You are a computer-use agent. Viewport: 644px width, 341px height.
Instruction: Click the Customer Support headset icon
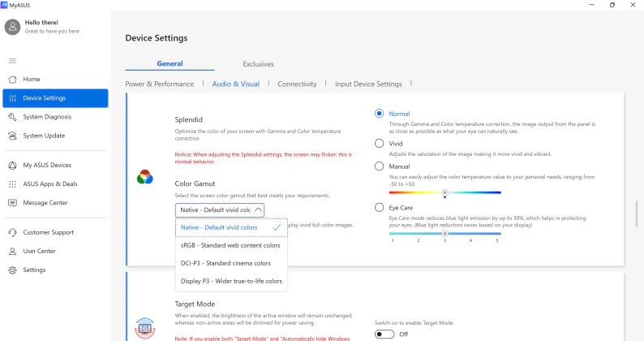[x=13, y=232]
